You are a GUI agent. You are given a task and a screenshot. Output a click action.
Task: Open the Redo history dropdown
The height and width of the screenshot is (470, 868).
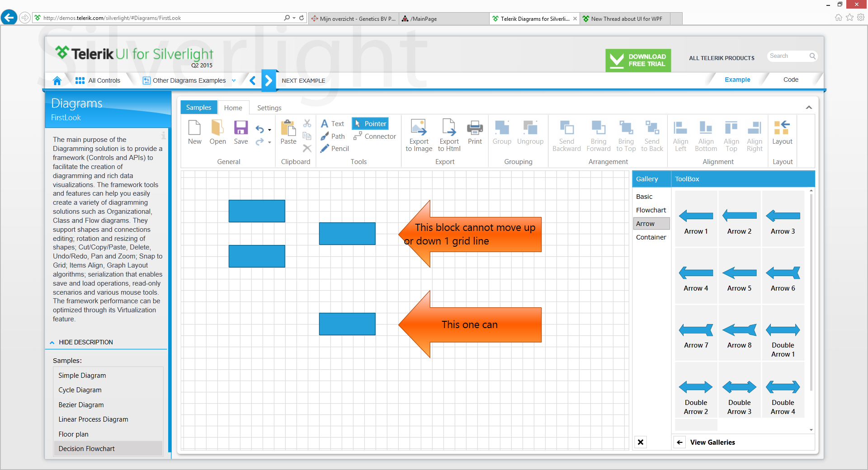(x=269, y=142)
